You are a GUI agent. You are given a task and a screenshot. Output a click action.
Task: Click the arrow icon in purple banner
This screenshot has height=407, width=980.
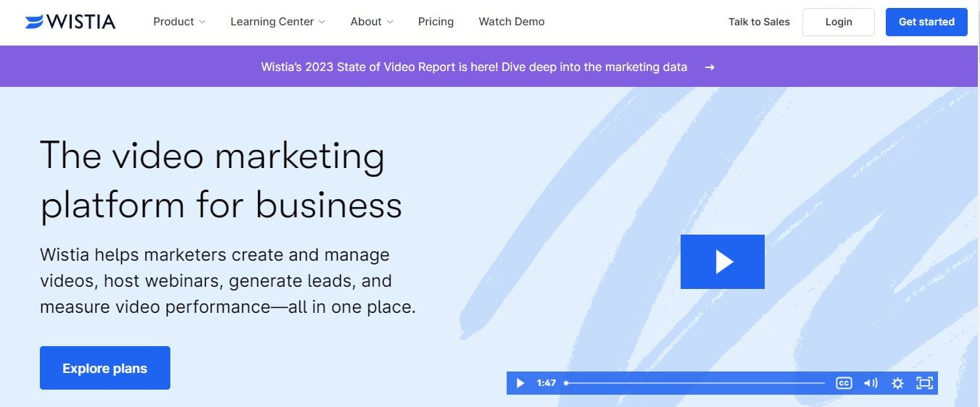(710, 67)
